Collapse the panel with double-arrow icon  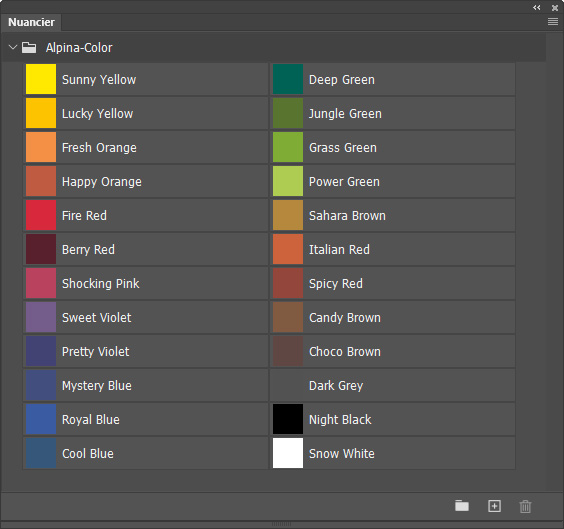pos(537,8)
